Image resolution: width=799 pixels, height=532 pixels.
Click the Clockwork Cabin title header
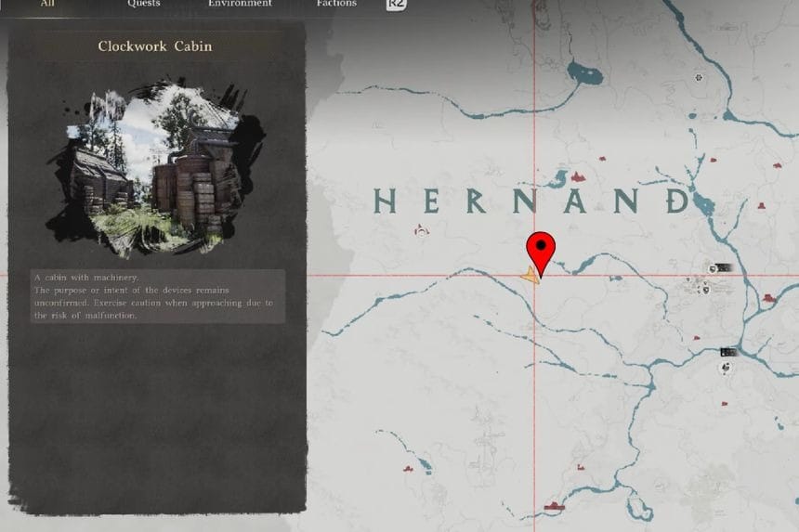pyautogui.click(x=155, y=46)
